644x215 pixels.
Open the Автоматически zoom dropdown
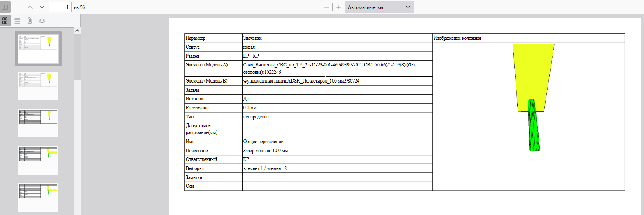point(379,7)
